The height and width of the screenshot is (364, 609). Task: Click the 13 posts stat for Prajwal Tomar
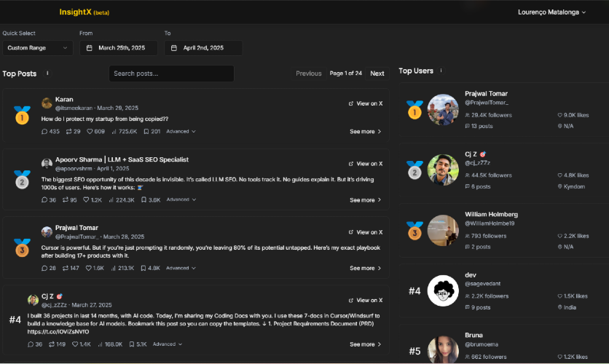(479, 126)
